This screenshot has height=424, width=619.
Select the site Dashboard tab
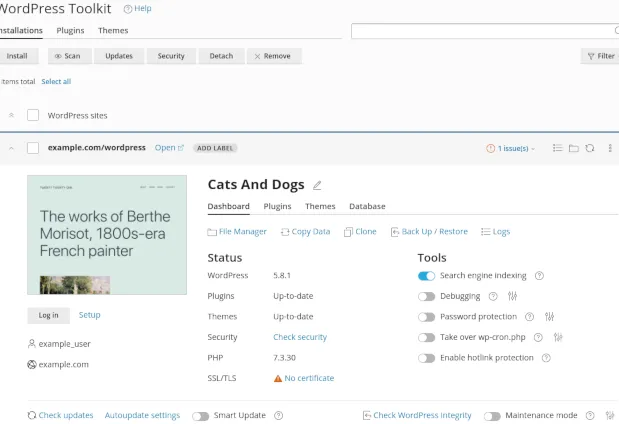point(229,206)
